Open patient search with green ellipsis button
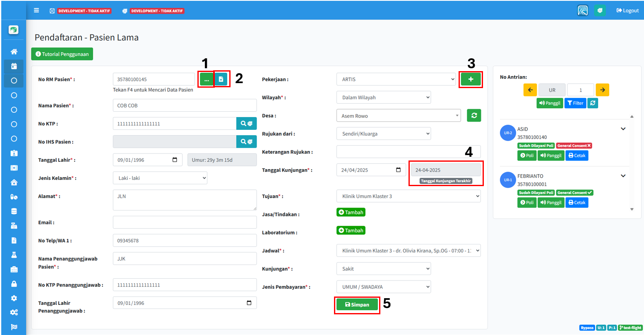The width and height of the screenshot is (644, 335). click(207, 79)
